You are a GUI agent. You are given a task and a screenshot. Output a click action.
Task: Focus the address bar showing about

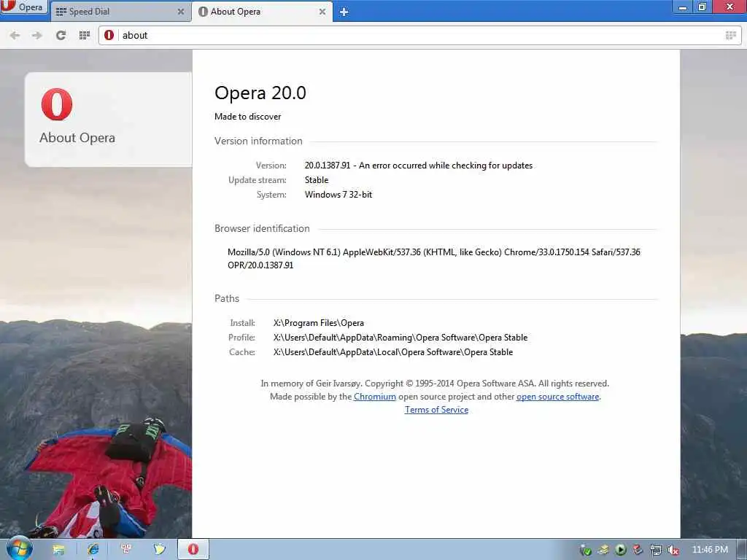coord(419,35)
